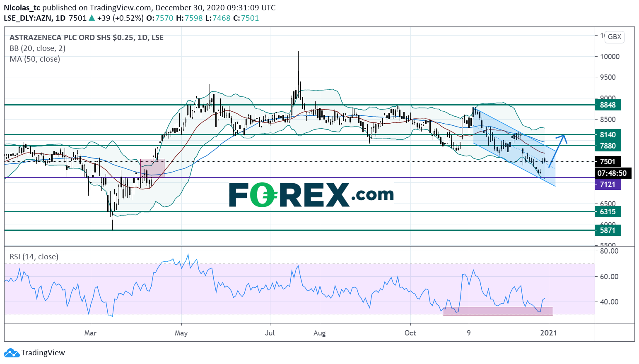The image size is (639, 364).
Task: Click the blue upward arrow drawing
Action: click(x=557, y=150)
